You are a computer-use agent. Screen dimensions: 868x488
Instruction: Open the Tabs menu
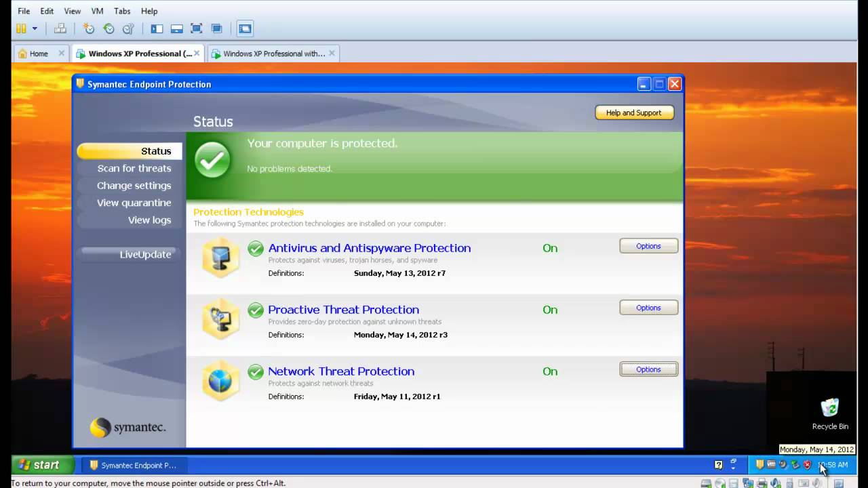point(122,11)
